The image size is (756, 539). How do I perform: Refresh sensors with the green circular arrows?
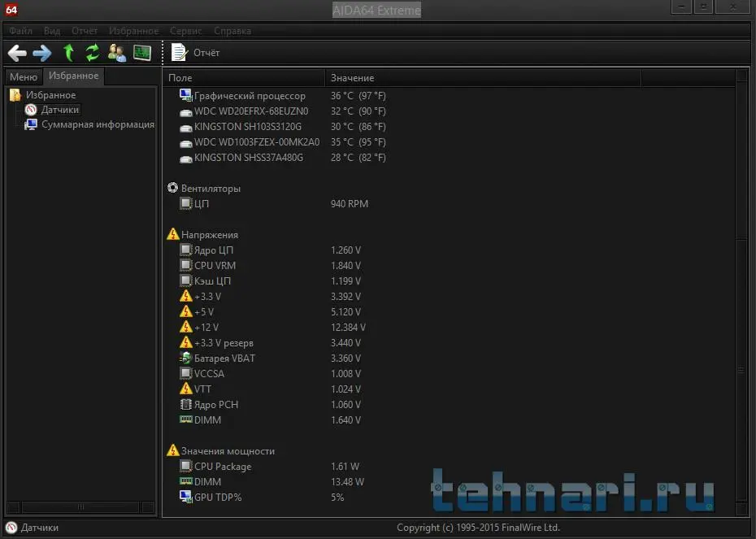(92, 53)
